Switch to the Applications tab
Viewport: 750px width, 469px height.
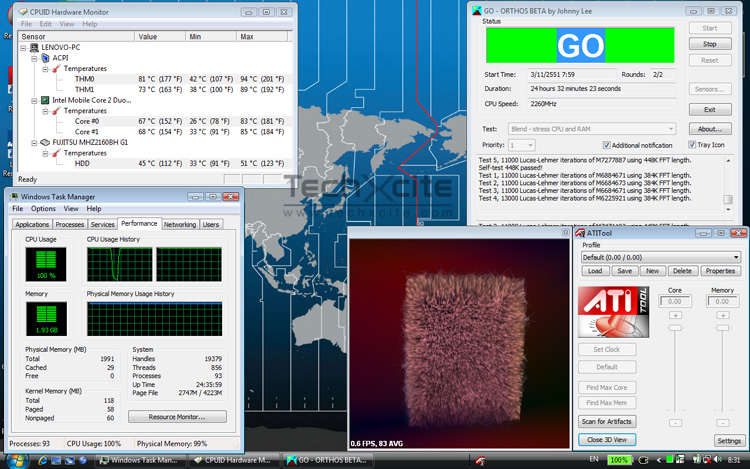32,224
